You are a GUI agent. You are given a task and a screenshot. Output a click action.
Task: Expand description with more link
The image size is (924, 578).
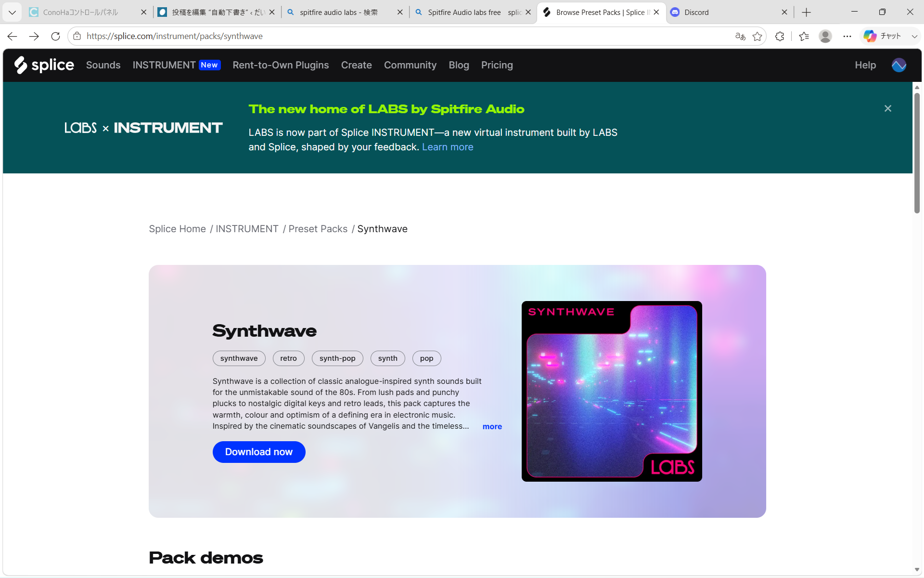tap(492, 427)
